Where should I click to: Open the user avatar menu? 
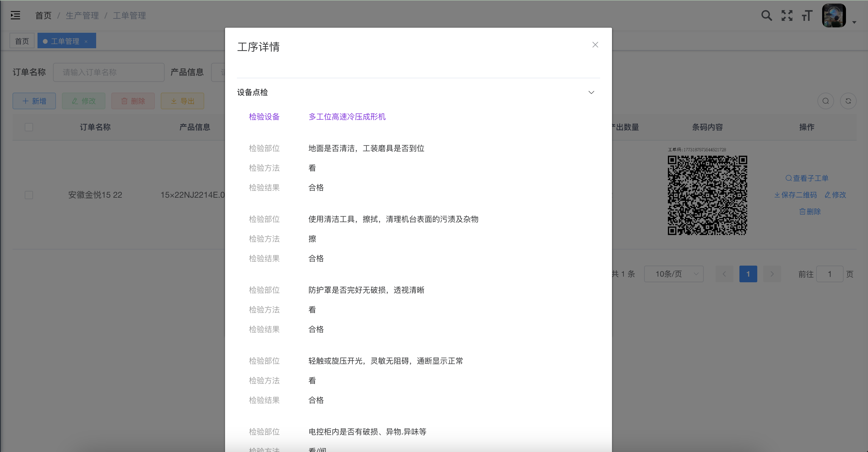[x=834, y=15]
